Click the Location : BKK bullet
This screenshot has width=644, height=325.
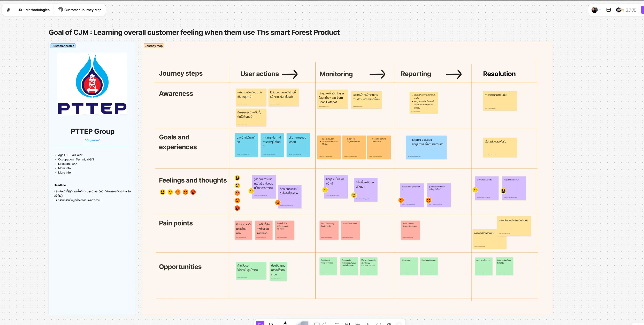coord(68,164)
